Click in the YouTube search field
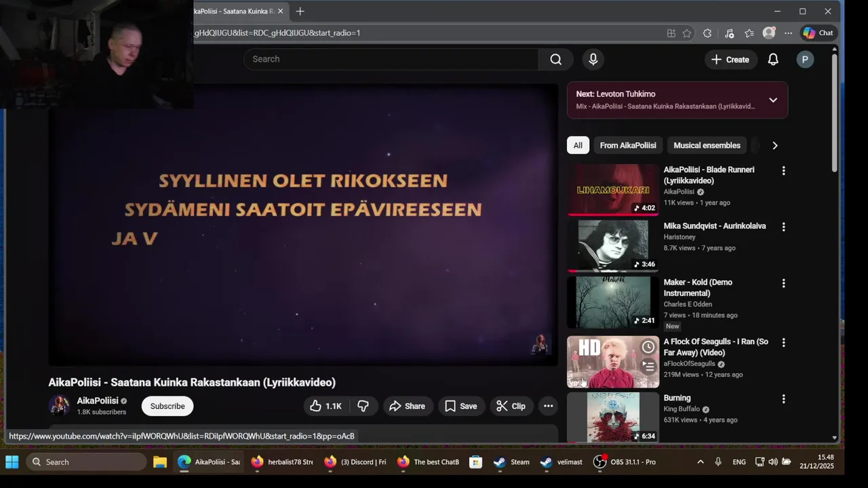 [391, 59]
